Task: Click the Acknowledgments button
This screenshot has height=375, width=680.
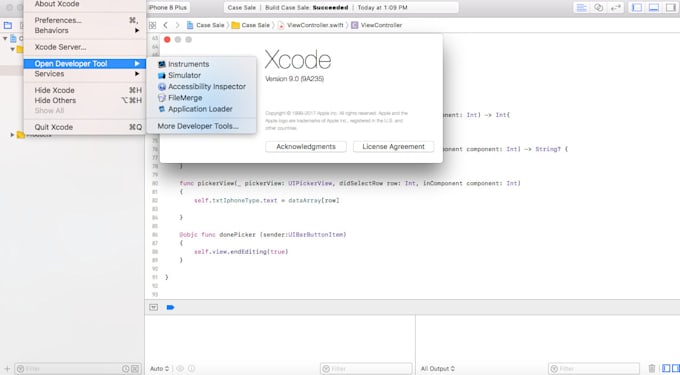Action: coord(306,147)
